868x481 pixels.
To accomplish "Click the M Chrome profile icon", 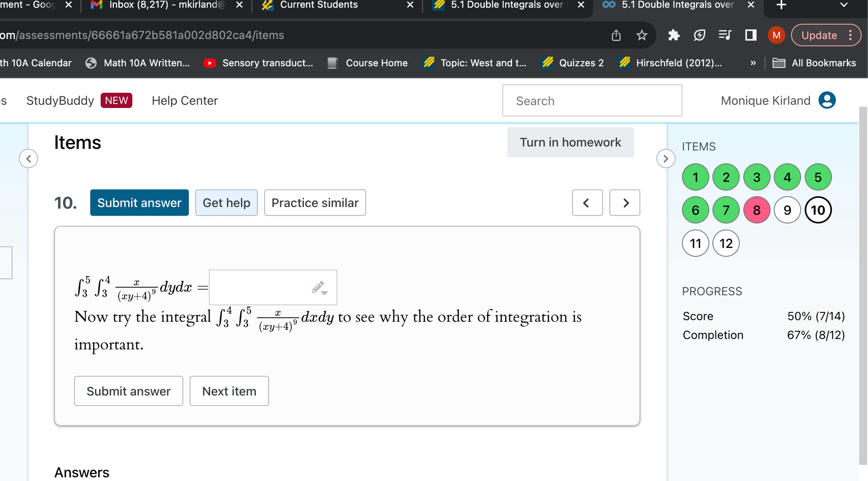I will point(776,35).
